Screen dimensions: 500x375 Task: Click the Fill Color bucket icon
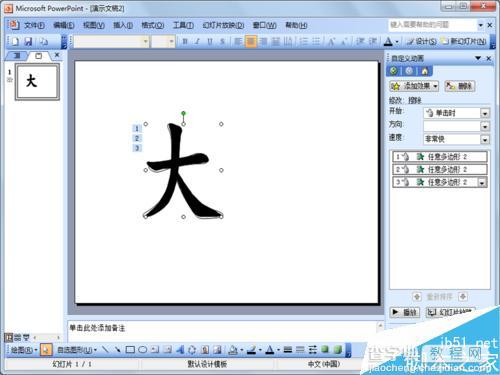[233, 350]
